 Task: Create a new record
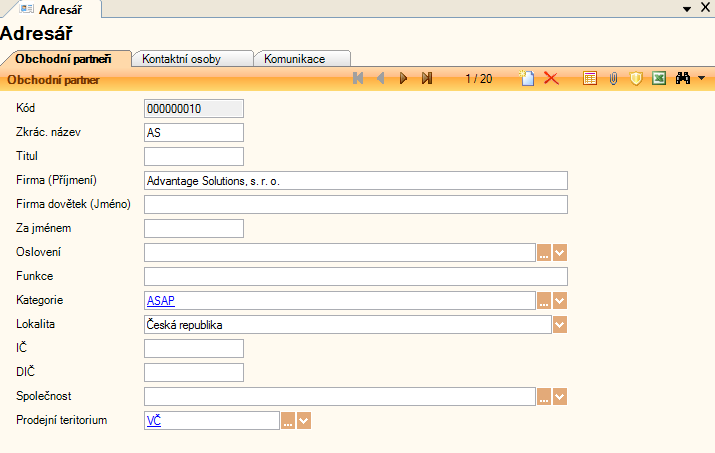(528, 79)
